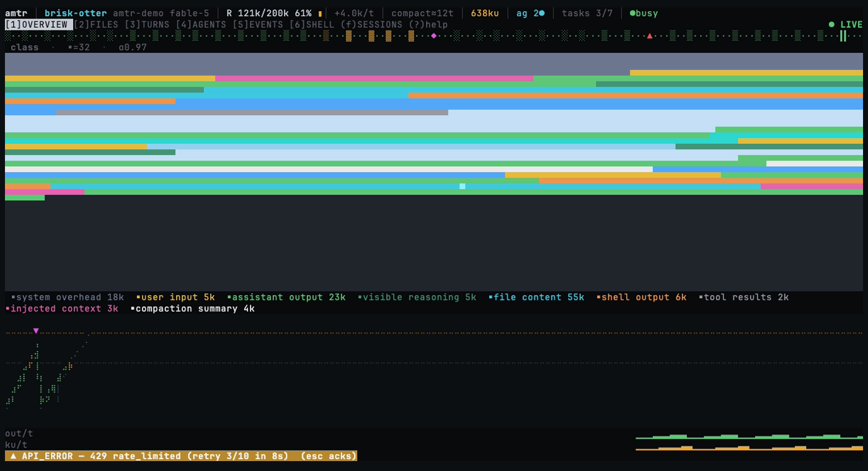Click the tasks 3/7 counter
868x471 pixels.
[x=587, y=13]
